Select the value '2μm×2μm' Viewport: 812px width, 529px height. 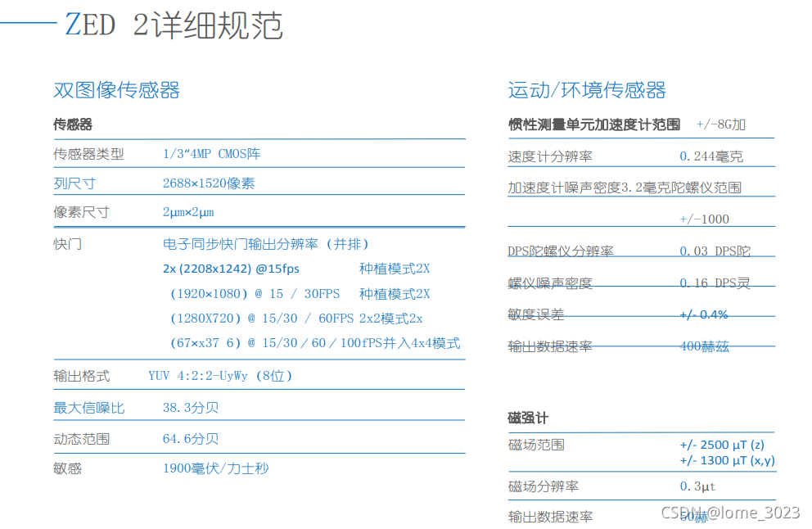tap(188, 212)
